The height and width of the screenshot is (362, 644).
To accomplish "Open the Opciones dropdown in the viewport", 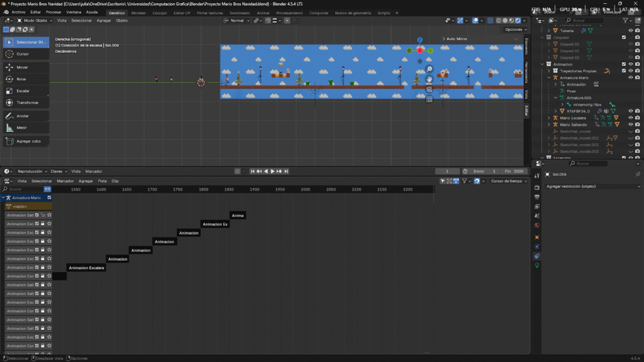I will tap(515, 30).
